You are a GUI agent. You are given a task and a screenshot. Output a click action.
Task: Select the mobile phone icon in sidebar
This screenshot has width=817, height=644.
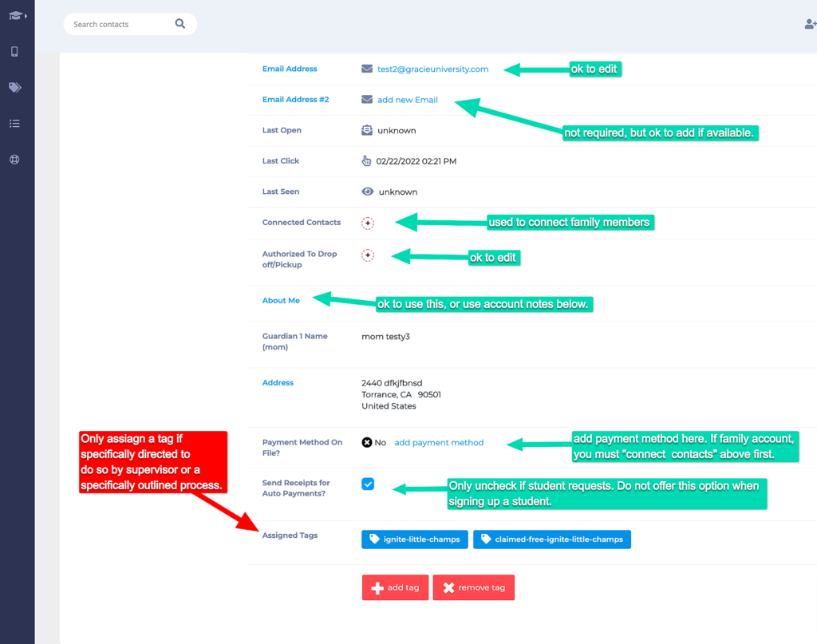(17, 51)
